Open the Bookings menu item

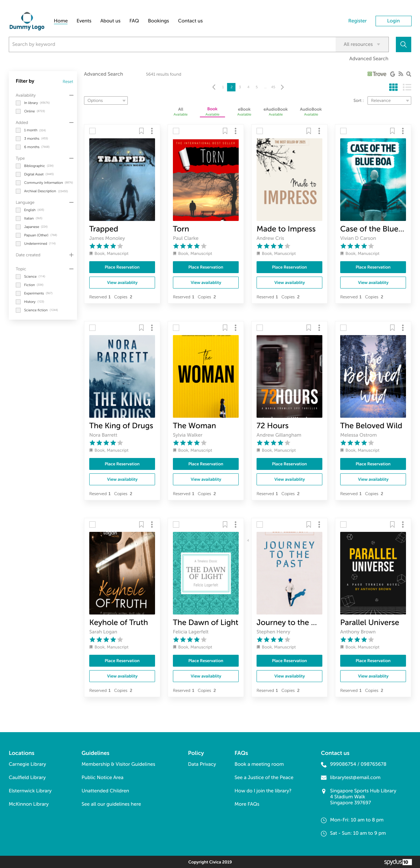coord(158,21)
